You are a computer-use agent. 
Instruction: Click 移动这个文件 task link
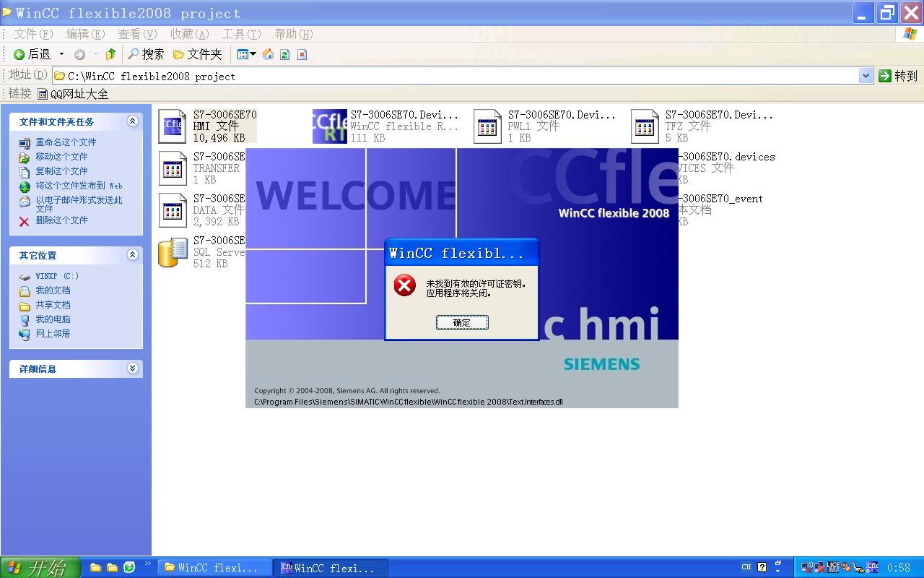coord(61,157)
